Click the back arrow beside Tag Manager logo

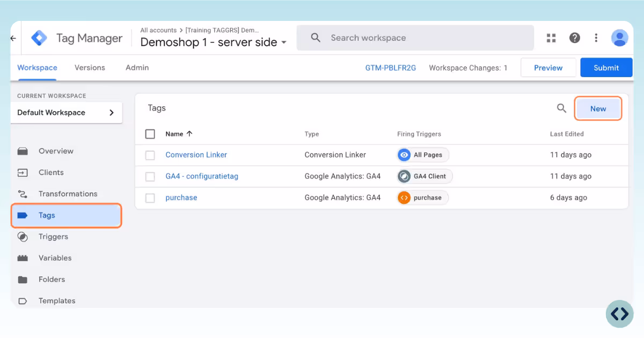tap(14, 38)
